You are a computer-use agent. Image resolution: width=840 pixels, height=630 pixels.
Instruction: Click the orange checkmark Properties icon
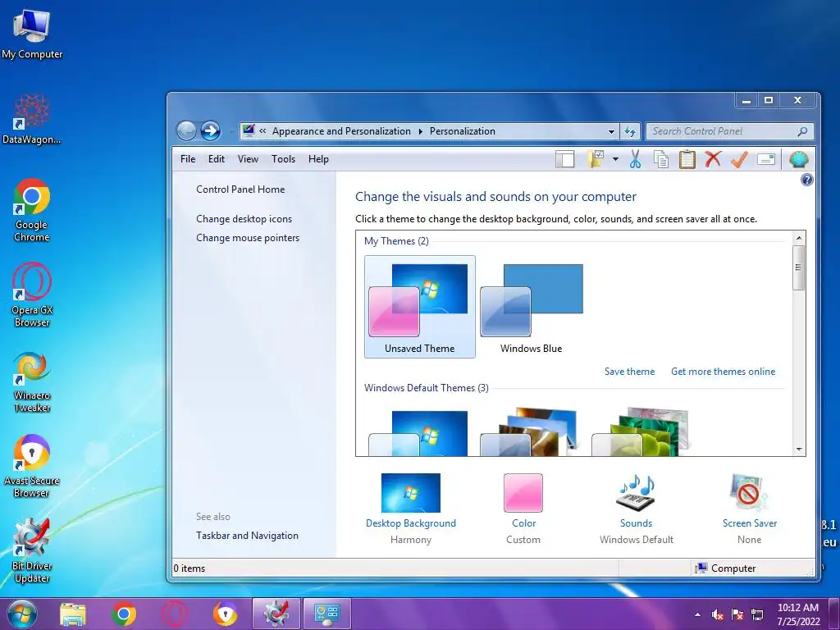[739, 159]
